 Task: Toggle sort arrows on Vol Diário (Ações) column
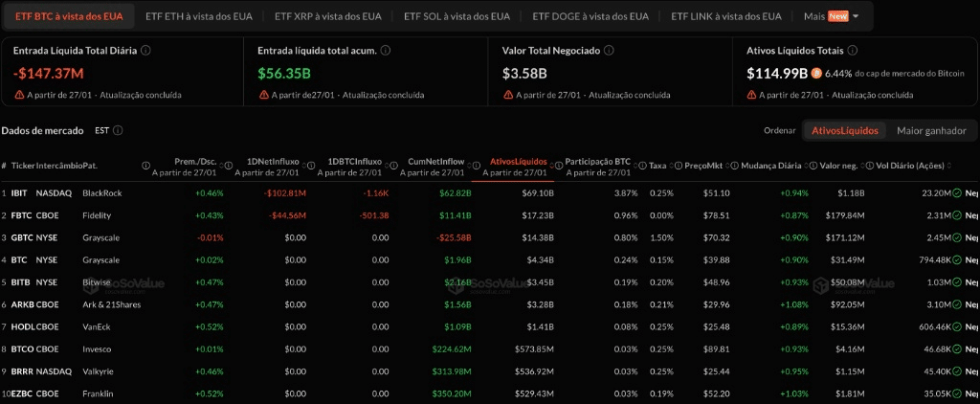(948, 166)
